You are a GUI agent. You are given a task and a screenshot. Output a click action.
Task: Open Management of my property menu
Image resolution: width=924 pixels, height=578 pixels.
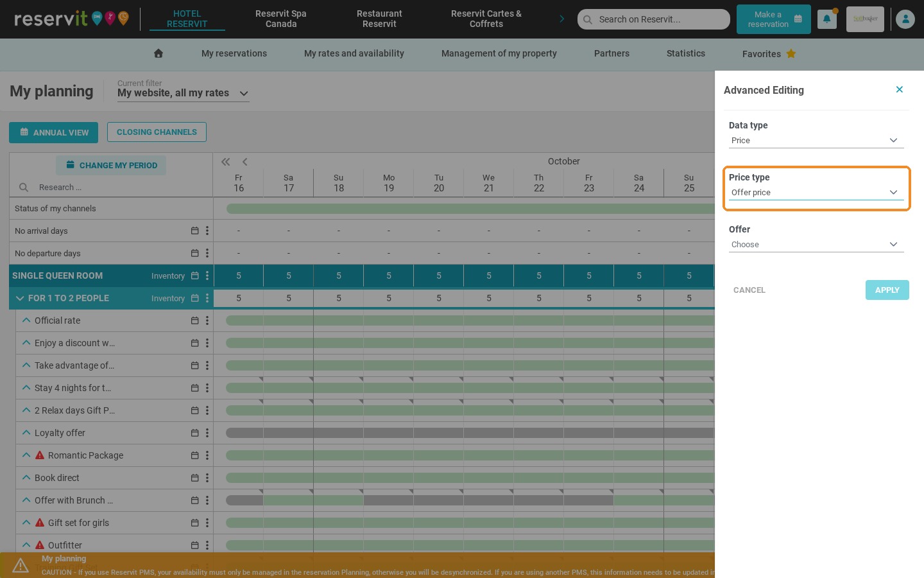499,53
